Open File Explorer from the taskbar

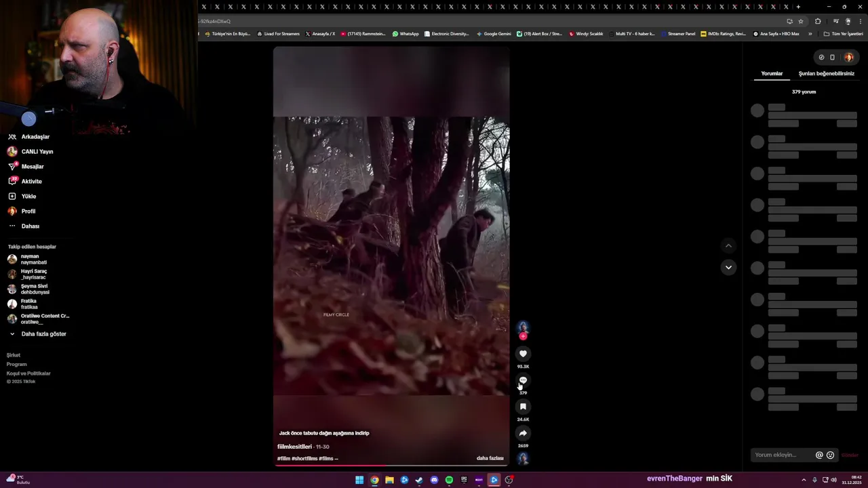coord(389,480)
